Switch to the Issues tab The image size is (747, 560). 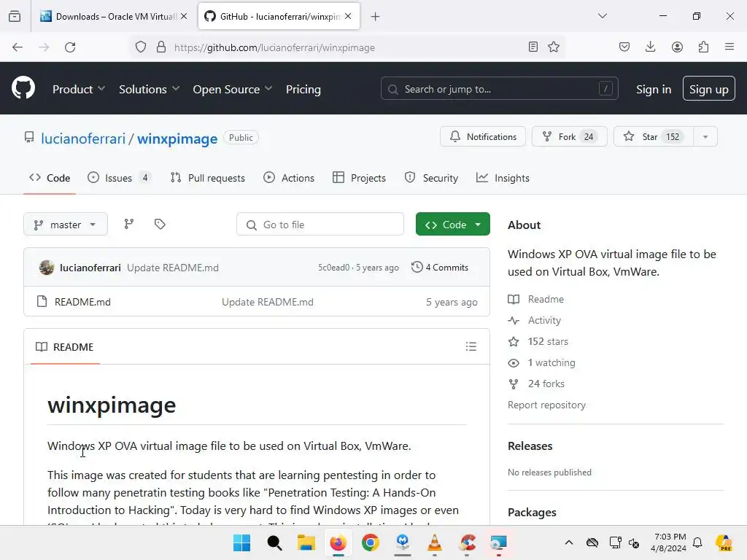pos(118,178)
